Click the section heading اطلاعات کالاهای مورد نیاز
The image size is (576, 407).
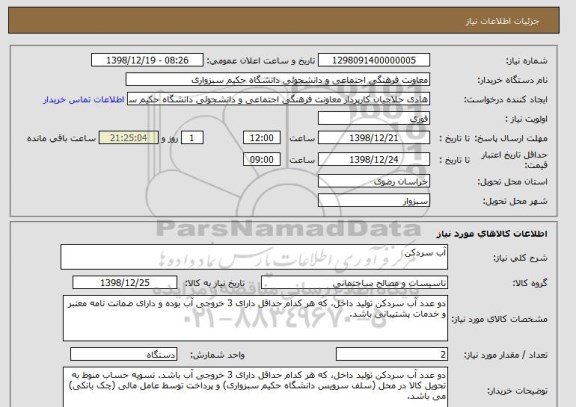tap(492, 234)
